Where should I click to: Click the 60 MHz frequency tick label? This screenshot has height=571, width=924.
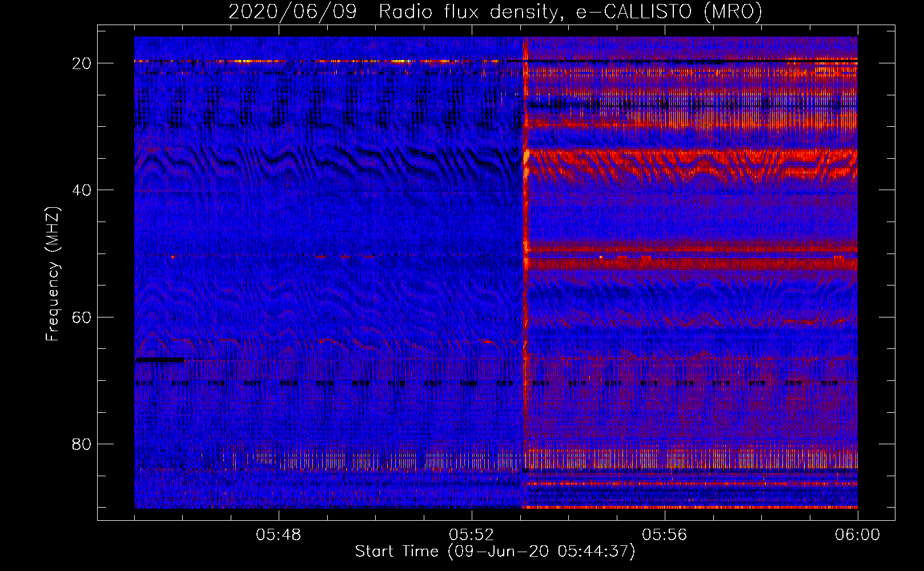tap(82, 317)
